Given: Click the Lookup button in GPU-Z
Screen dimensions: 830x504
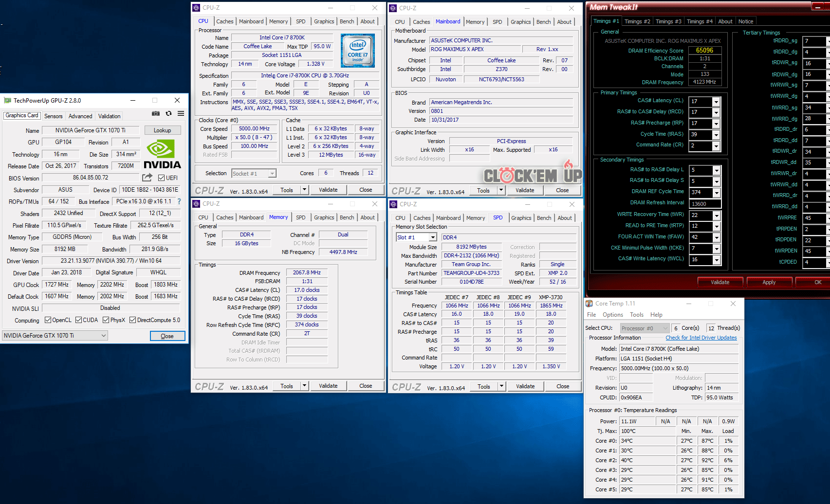Looking at the screenshot, I should [x=162, y=130].
